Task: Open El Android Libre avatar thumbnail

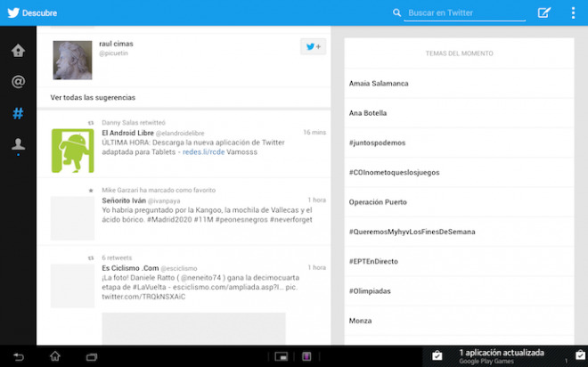Action: point(72,151)
